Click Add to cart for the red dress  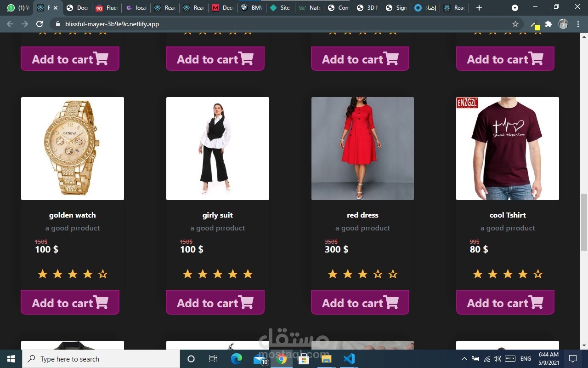(x=360, y=303)
